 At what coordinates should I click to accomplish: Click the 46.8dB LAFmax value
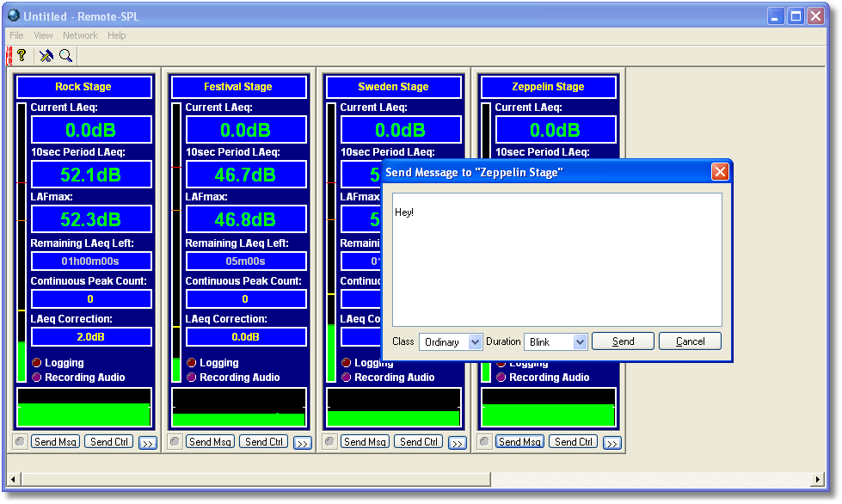pyautogui.click(x=246, y=219)
